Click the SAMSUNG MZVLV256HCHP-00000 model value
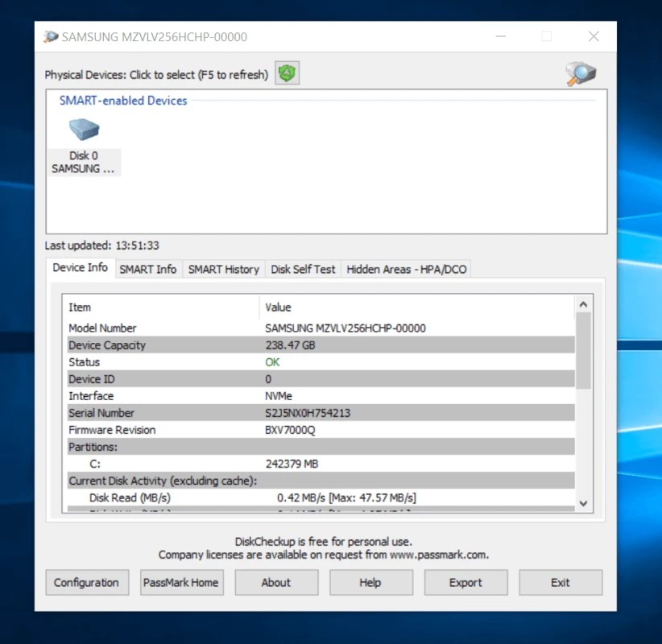The width and height of the screenshot is (662, 644). [x=345, y=328]
